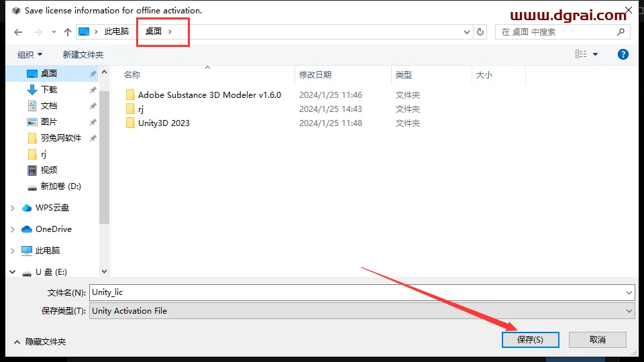Viewport: 644px width, 362px height.
Task: Expand the OneDrive tree node
Action: click(13, 229)
